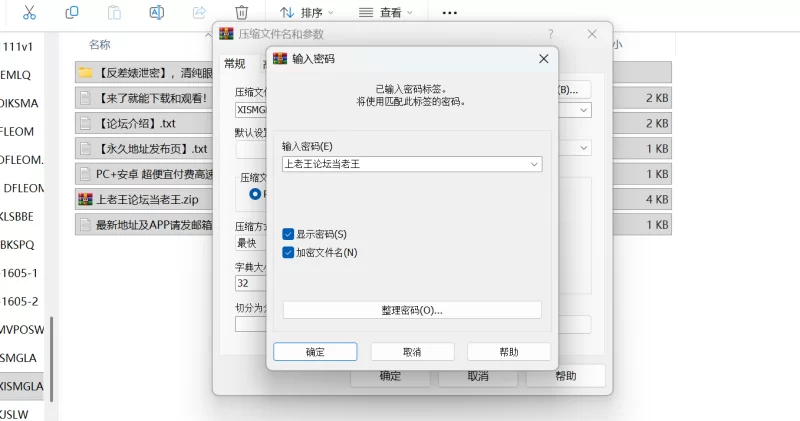The image size is (800, 421).
Task: Click document icon of 【来了就能下载和观看 file
Action: pos(85,98)
